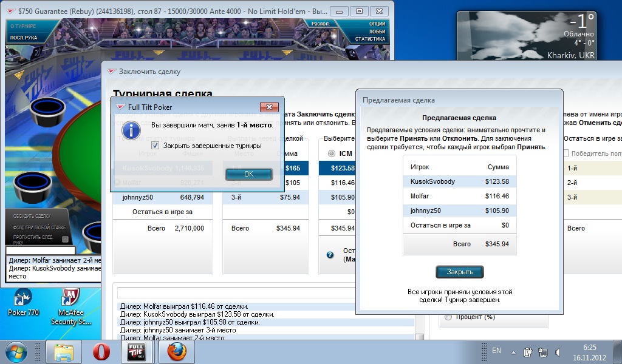Click johnnyz50 $105.90 row in proposed deal
The width and height of the screenshot is (622, 364).
coord(460,211)
